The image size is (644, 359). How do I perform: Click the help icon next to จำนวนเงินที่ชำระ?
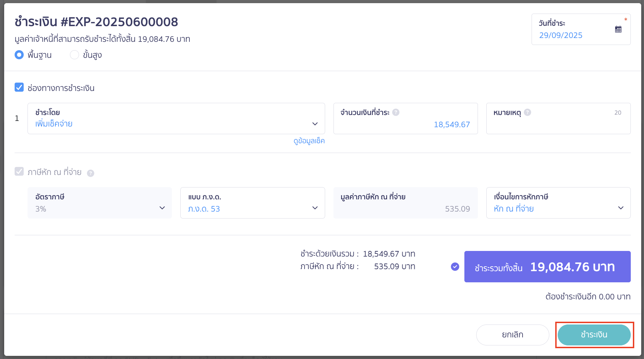[396, 112]
